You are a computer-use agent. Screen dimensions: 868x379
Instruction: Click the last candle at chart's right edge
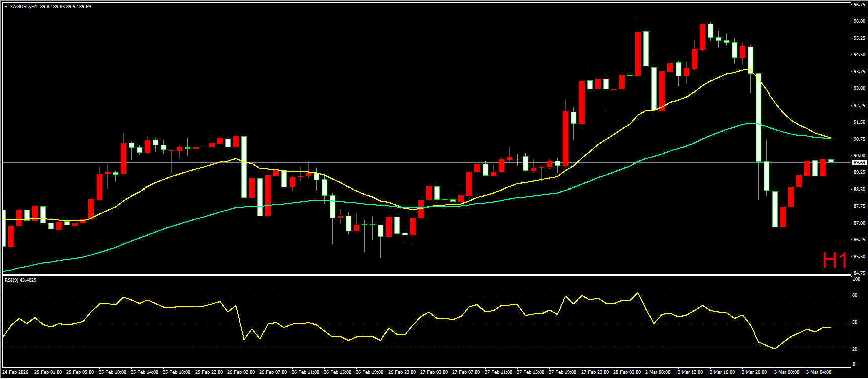pyautogui.click(x=831, y=161)
